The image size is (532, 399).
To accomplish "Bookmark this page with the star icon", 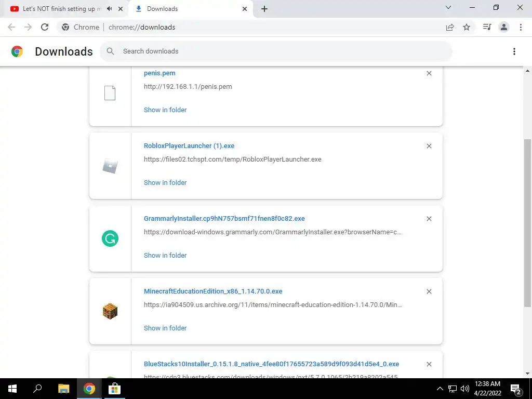I will 467,27.
